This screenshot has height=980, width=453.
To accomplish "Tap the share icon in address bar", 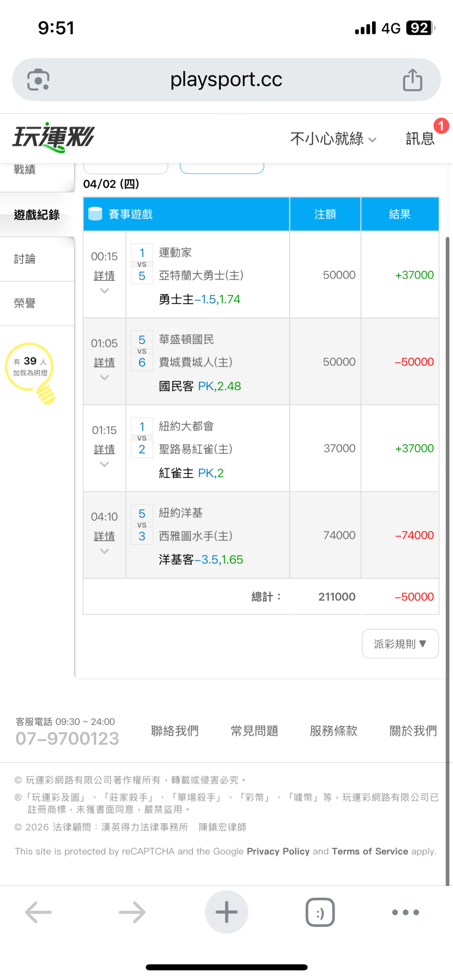I will tap(412, 80).
